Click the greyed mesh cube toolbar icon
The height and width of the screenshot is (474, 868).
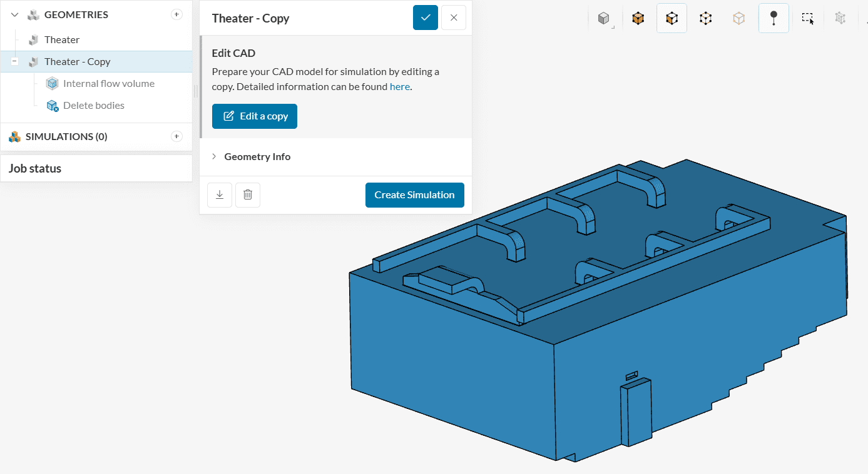coord(840,19)
